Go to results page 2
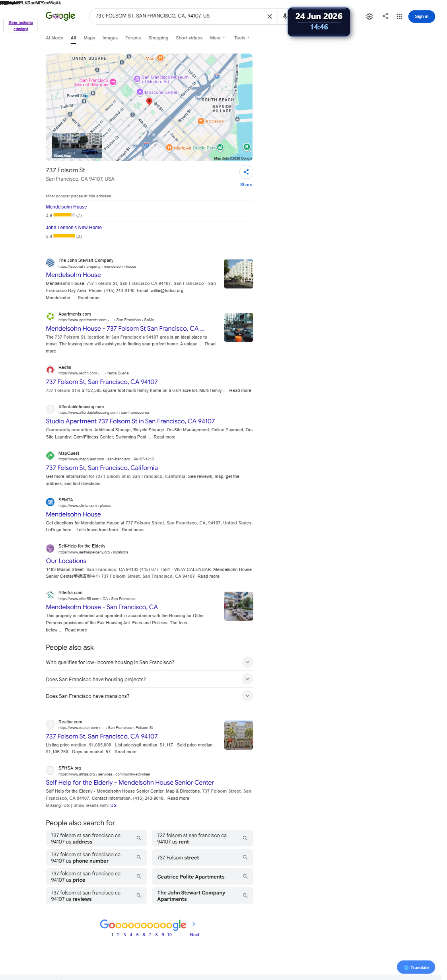 click(x=118, y=935)
